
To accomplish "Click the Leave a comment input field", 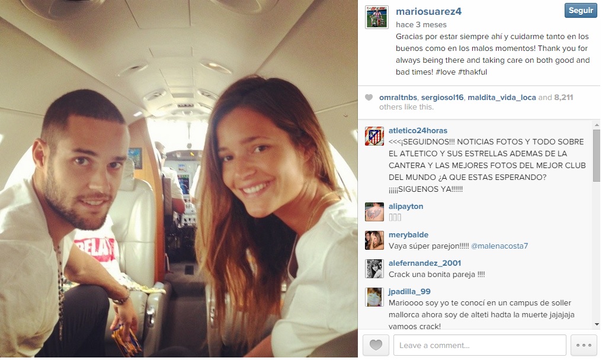I will point(479,345).
